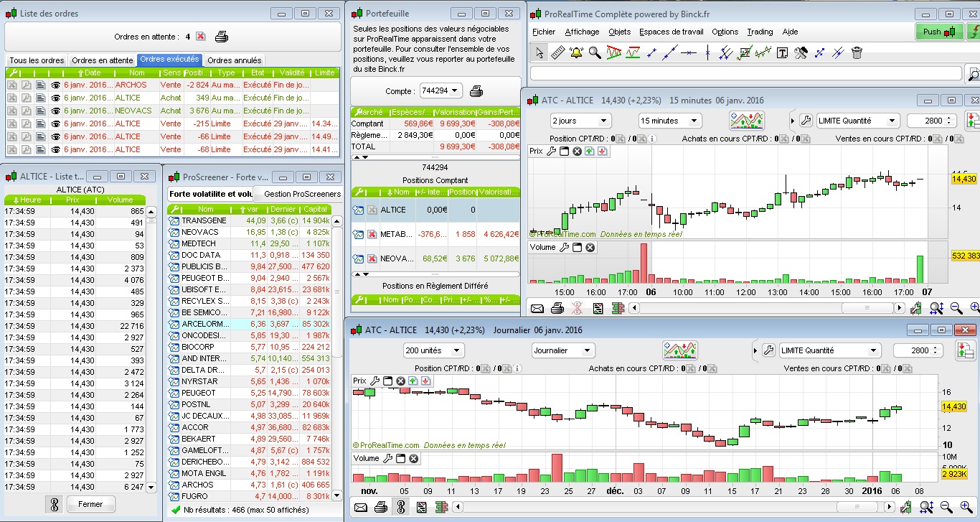The width and height of the screenshot is (980, 522).
Task: Insert a text box with the T tool
Action: (782, 52)
